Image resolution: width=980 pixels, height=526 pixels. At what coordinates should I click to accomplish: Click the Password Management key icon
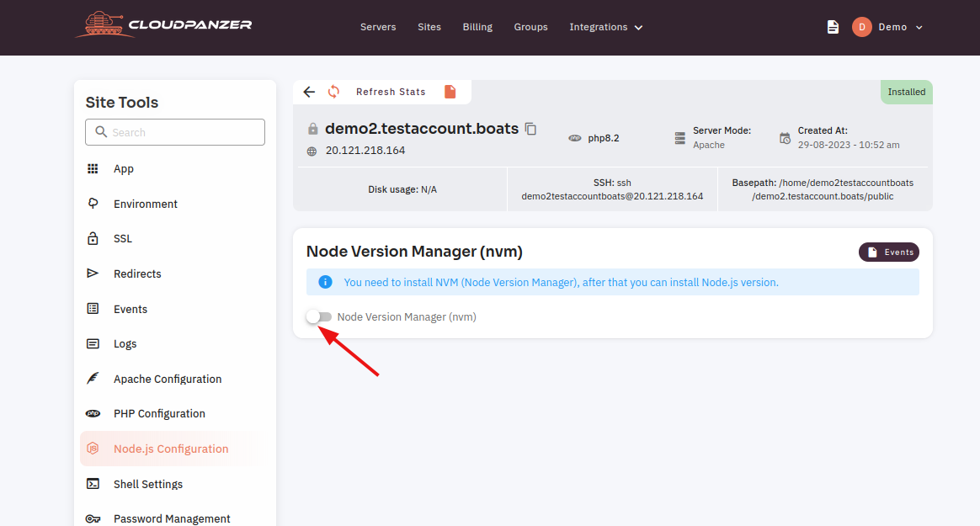click(93, 519)
